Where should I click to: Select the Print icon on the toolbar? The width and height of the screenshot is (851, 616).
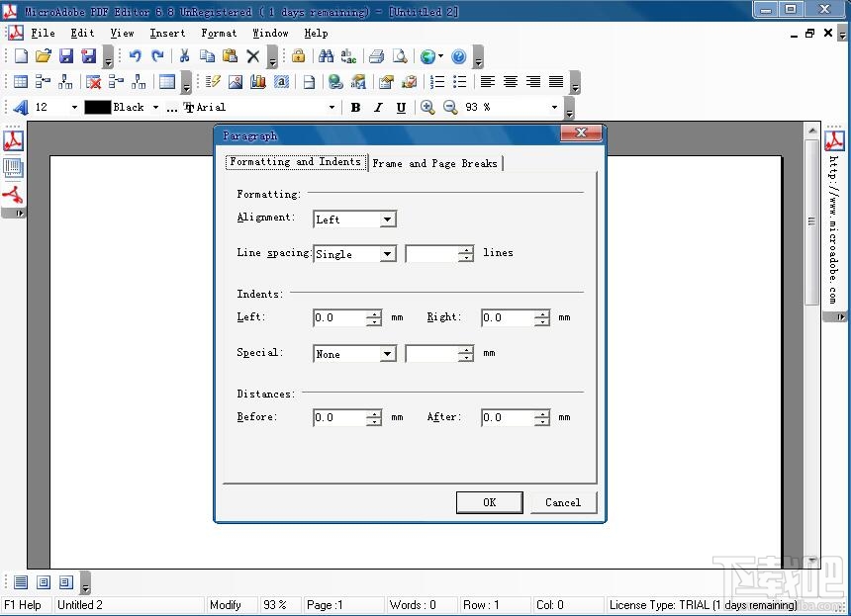(x=376, y=56)
